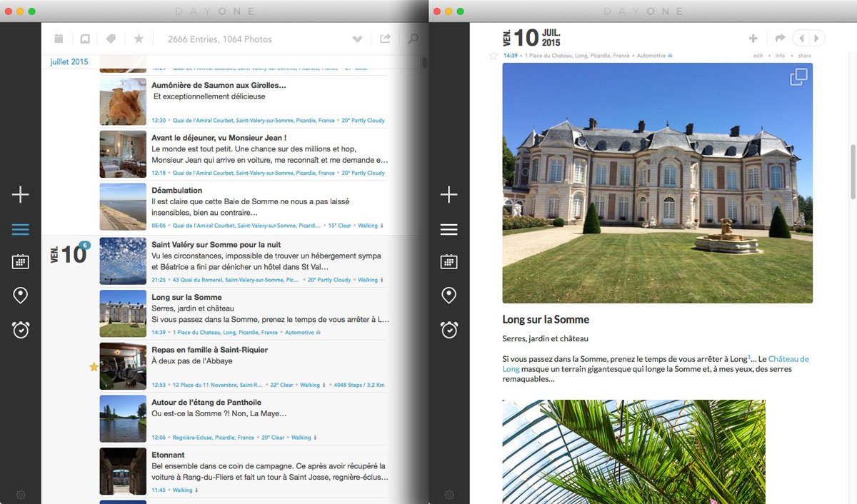Click Regnière-Ecluse, Picardie, France location
857x504 pixels.
[x=213, y=438]
